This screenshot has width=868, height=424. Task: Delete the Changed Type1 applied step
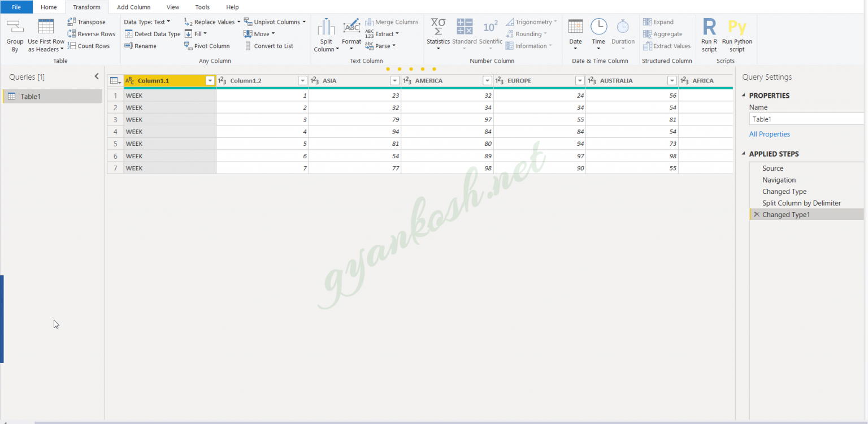[x=757, y=214]
